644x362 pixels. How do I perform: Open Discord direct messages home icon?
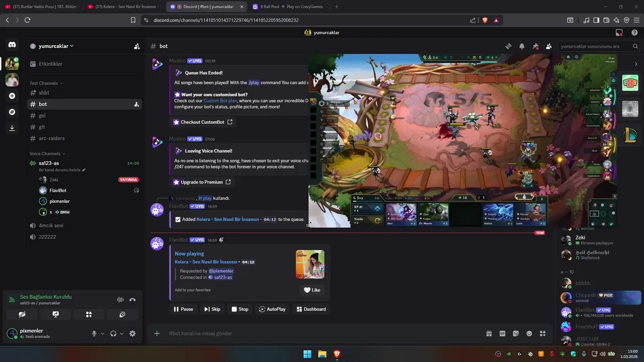(x=12, y=45)
